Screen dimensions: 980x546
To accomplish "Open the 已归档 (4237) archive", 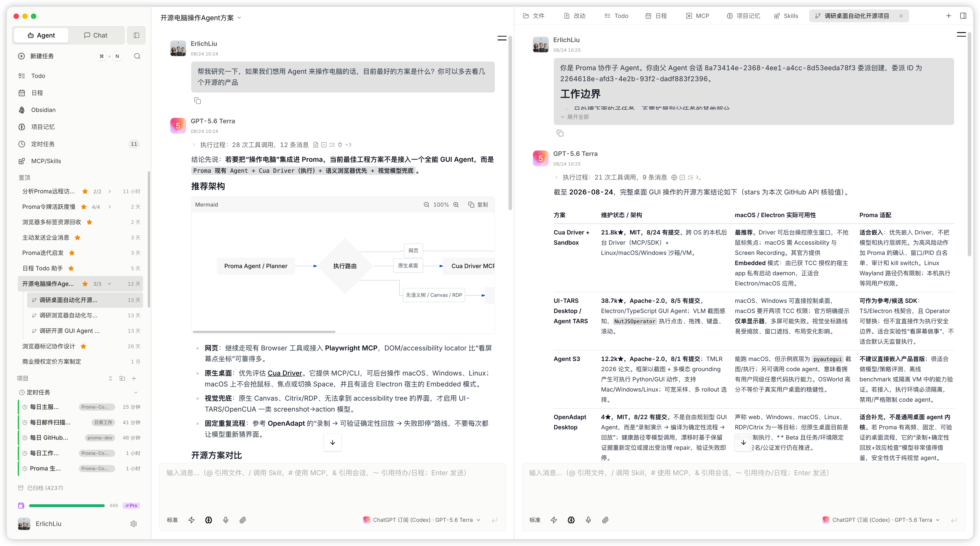I will pos(41,488).
